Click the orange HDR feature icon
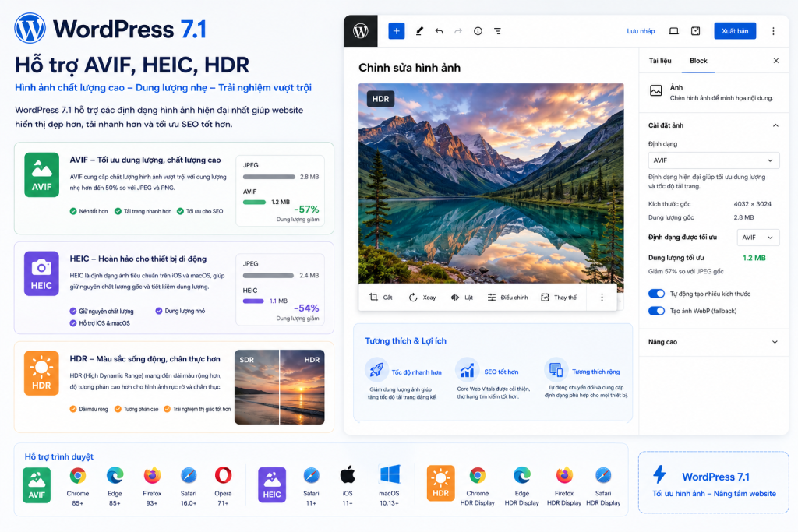 pos(42,373)
